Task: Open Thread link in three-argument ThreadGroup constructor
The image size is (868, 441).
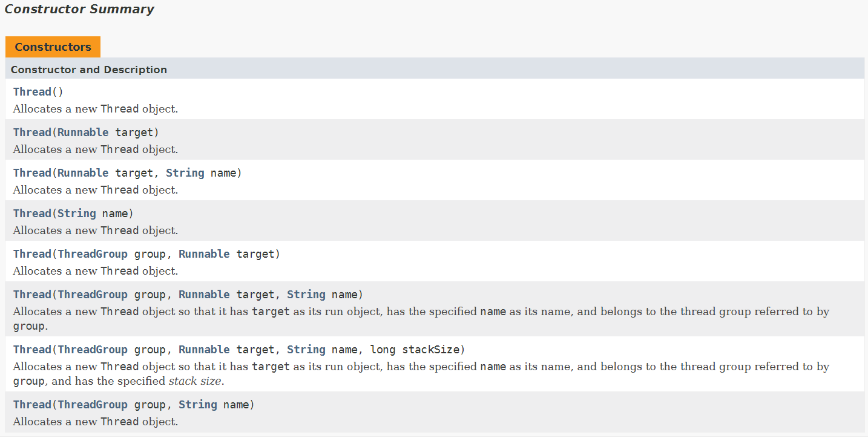Action: pos(32,295)
